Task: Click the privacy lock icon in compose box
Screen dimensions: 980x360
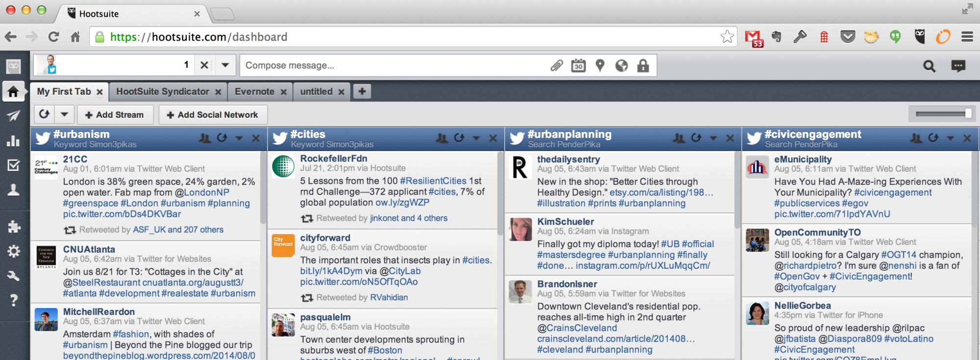Action: [x=643, y=65]
